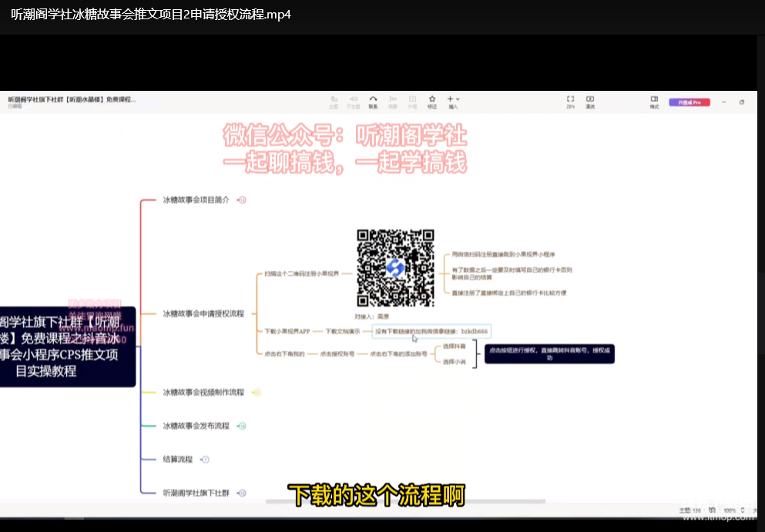Open the 插入 (Insert) plus dropdown
Screen dimensions: 765x532
(453, 101)
